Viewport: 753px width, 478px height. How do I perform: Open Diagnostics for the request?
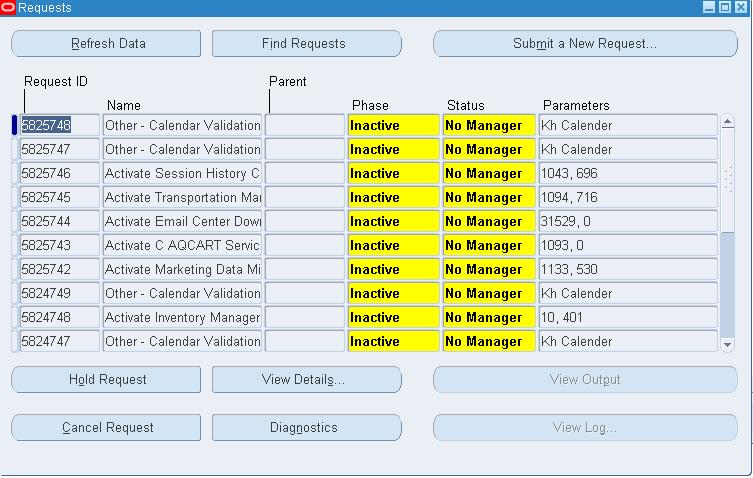click(x=306, y=428)
